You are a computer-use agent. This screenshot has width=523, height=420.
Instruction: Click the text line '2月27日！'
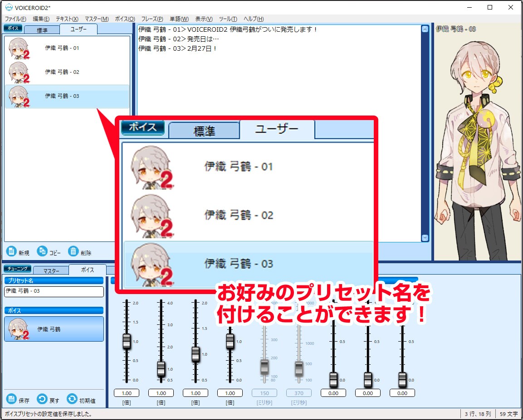coord(178,48)
